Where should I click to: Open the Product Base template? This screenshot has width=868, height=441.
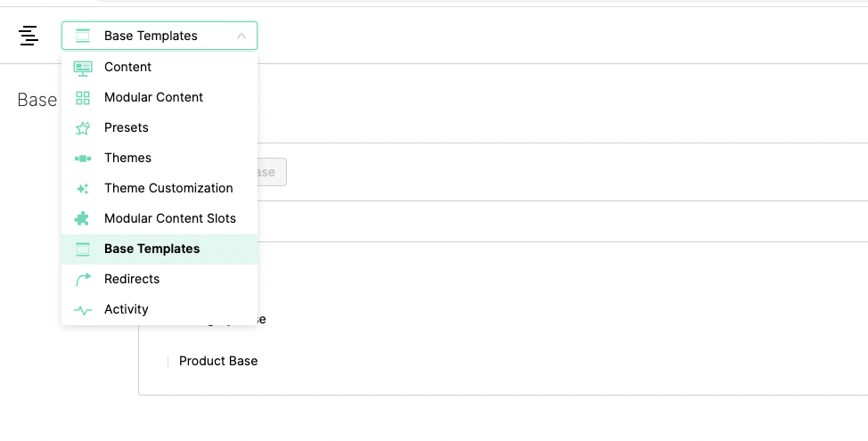(218, 361)
